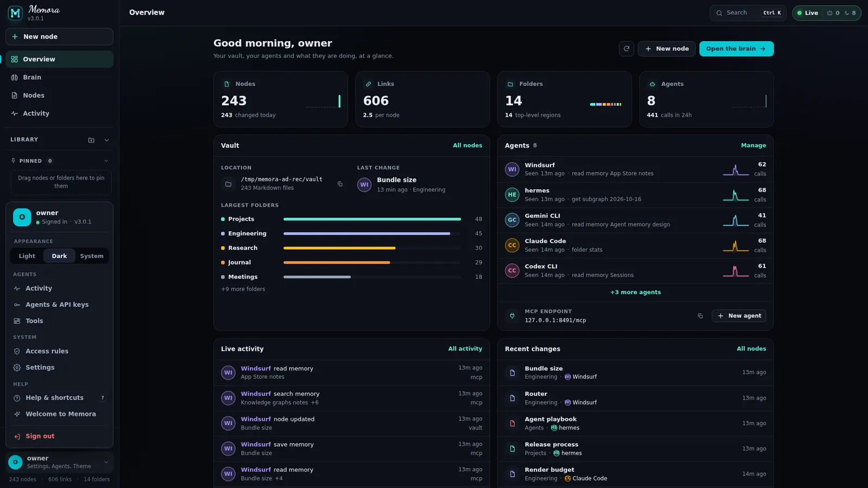This screenshot has width=868, height=488.
Task: Click New node button in the sidebar
Action: (60, 37)
